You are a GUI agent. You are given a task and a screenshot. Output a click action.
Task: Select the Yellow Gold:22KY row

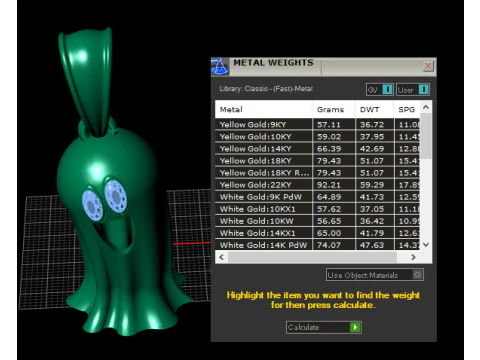click(x=317, y=185)
